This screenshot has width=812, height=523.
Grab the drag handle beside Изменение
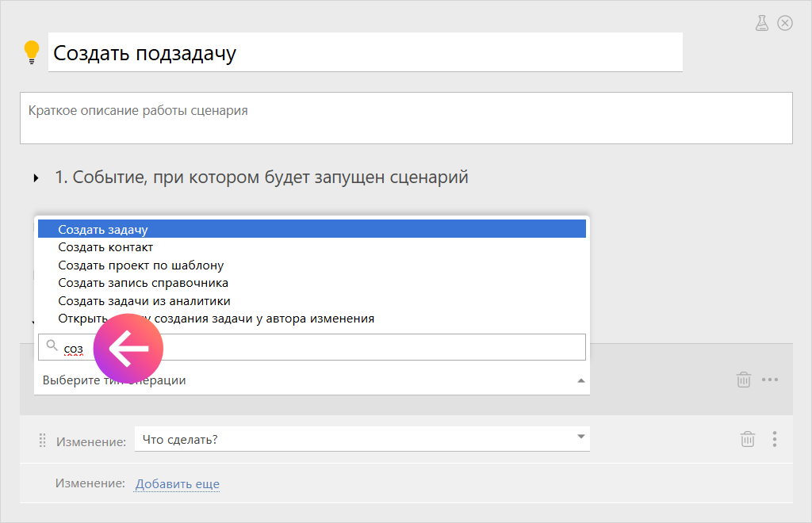(43, 441)
